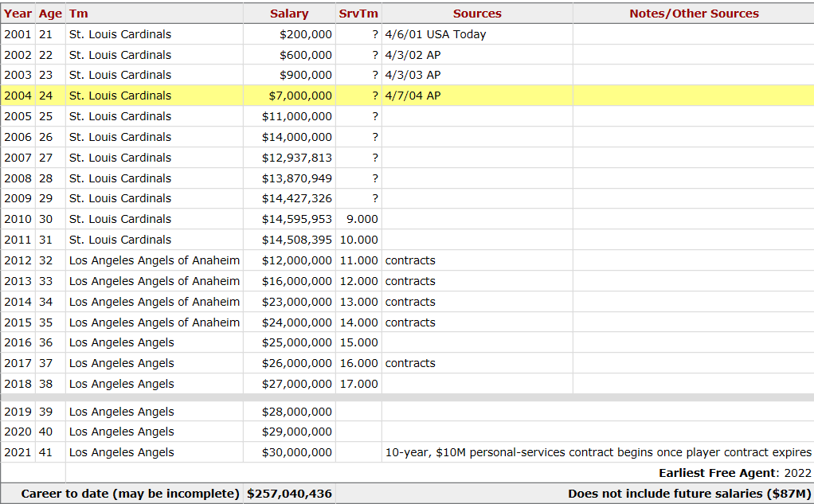Click the Sources column header

click(477, 14)
